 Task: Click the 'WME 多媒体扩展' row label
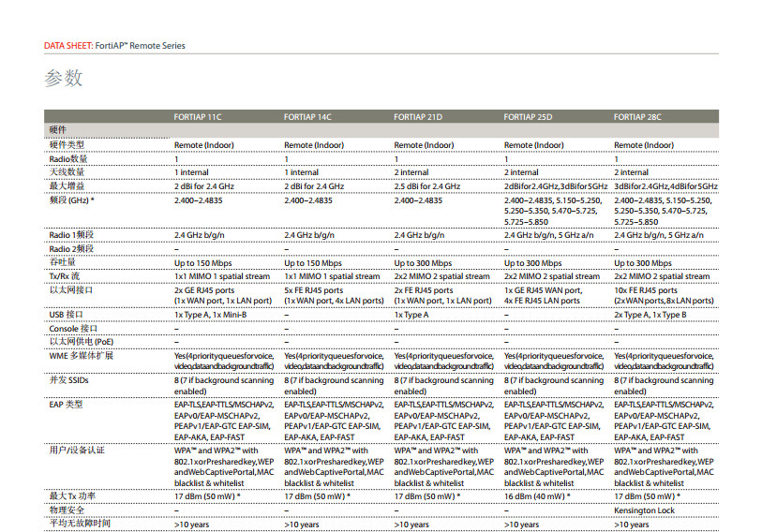(82, 356)
